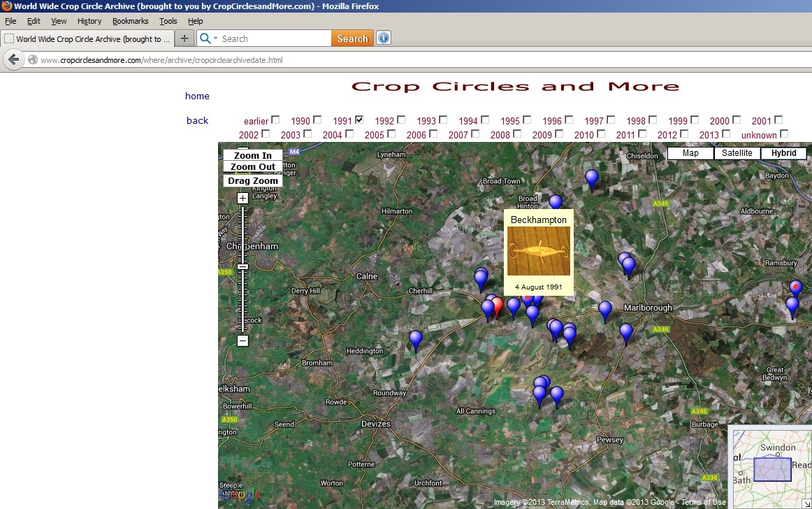The image size is (812, 509).
Task: Enable the 1990 year checkbox
Action: [x=317, y=120]
